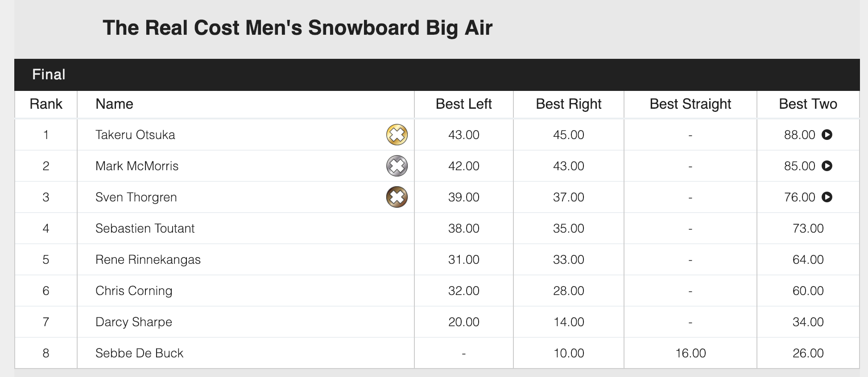
Task: Click Darcy Sharpe's name
Action: (134, 322)
